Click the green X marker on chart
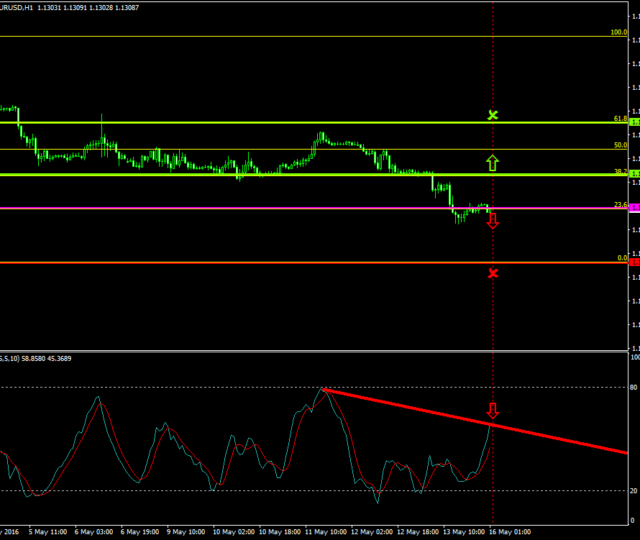Screen dimensions: 640x540 click(492, 116)
